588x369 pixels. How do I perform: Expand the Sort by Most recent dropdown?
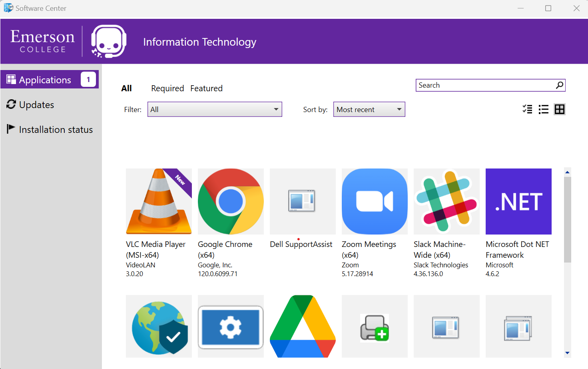(x=369, y=109)
